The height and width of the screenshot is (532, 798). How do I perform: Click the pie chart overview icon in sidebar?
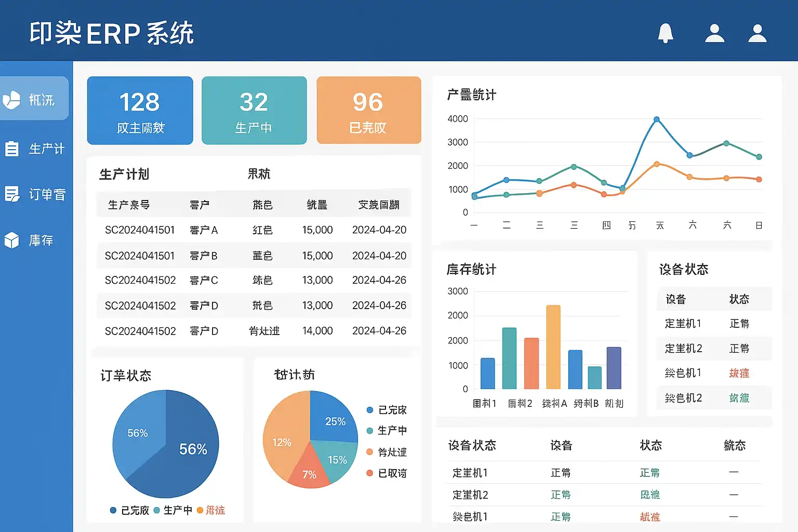(x=11, y=99)
